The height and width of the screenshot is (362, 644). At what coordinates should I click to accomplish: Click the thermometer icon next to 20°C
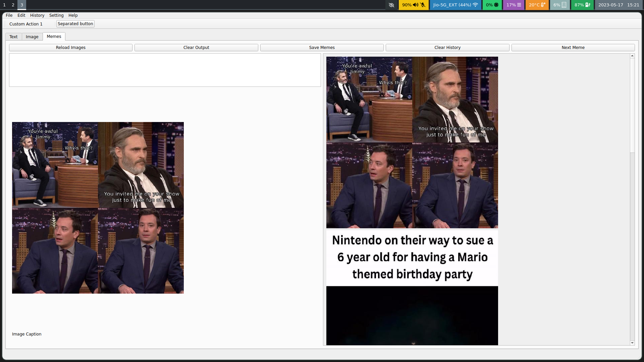coord(543,5)
